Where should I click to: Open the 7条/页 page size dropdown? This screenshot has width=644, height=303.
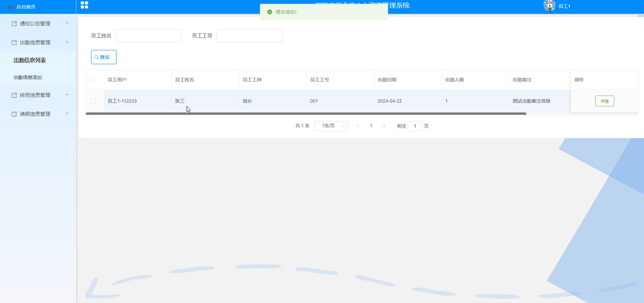tap(331, 126)
